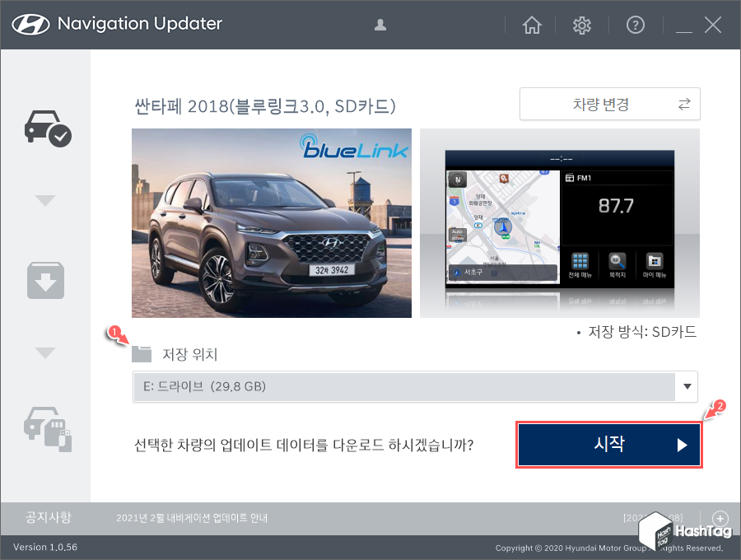741x560 pixels.
Task: Click the download step icon in the sidebar
Action: pyautogui.click(x=45, y=280)
